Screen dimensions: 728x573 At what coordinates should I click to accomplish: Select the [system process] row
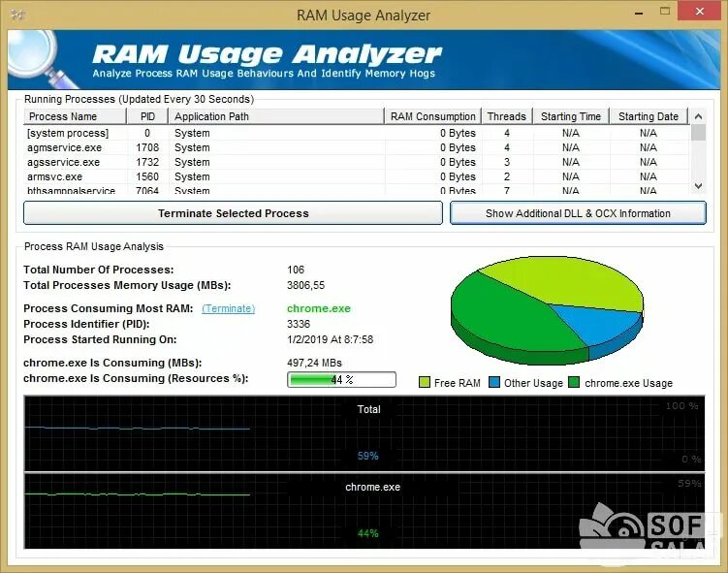coord(357,133)
